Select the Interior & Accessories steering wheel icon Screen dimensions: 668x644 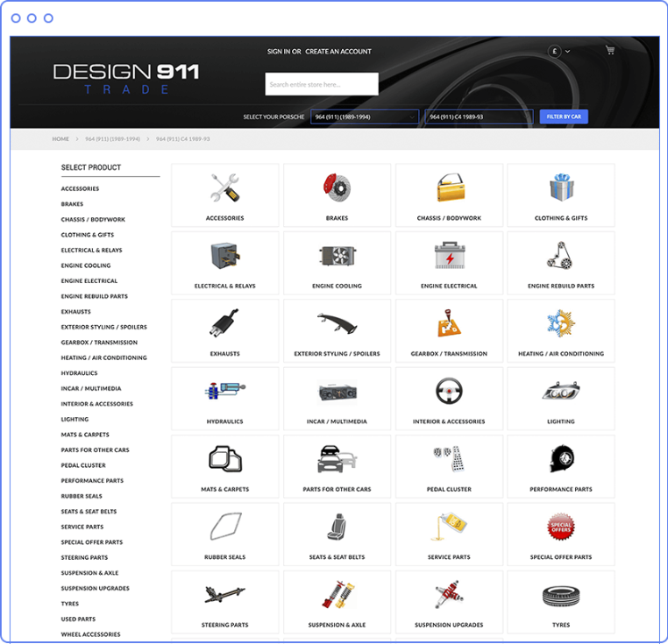click(449, 391)
